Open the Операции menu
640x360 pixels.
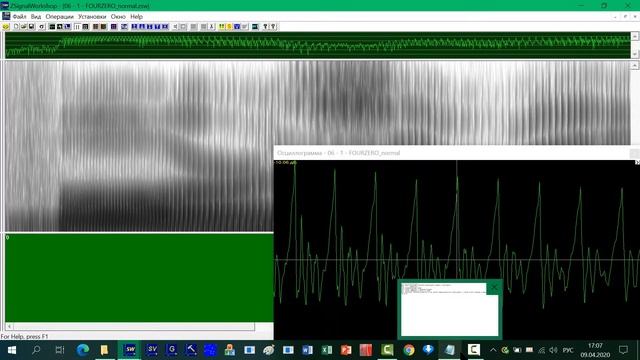[60, 17]
